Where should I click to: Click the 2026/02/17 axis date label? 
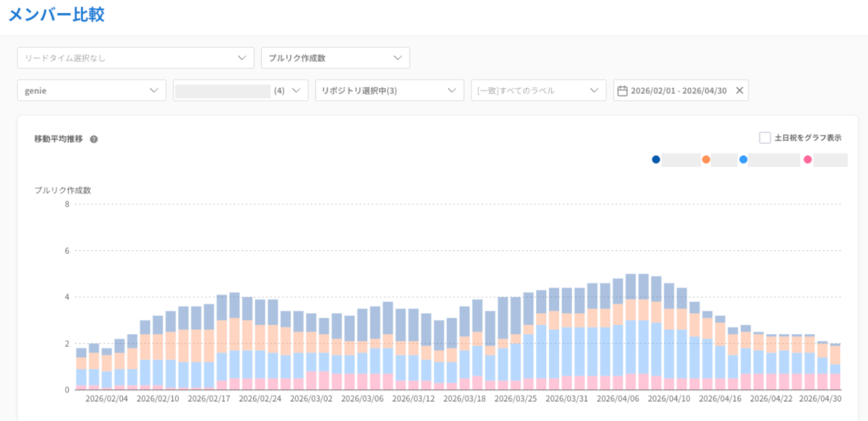pyautogui.click(x=210, y=399)
